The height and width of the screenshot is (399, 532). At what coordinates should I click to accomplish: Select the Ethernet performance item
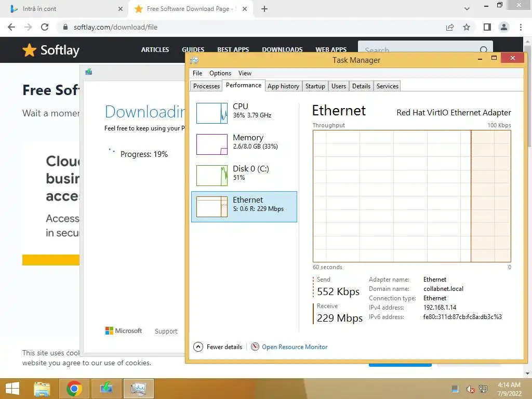(x=244, y=207)
